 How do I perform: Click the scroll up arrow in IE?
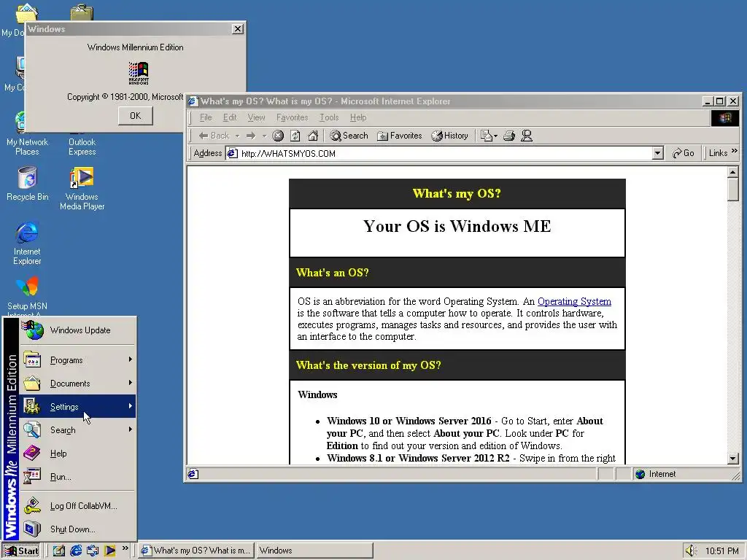[733, 172]
